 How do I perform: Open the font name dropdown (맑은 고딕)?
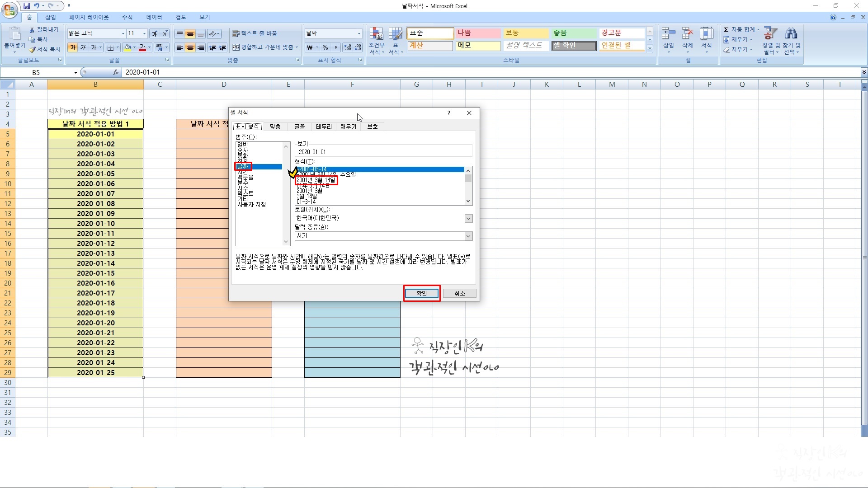pos(123,33)
